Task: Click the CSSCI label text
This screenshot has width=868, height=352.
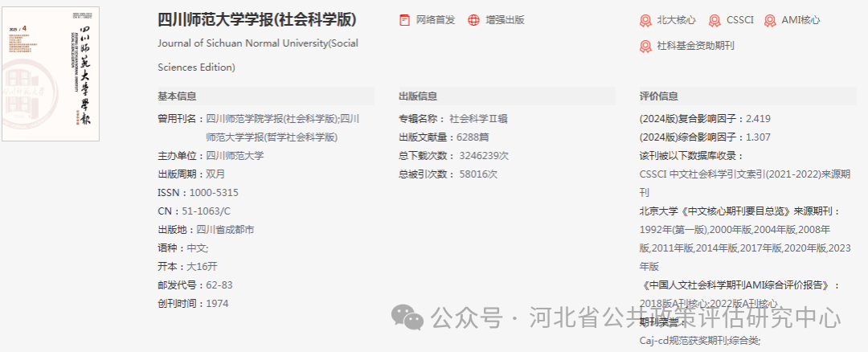Action: (x=740, y=20)
